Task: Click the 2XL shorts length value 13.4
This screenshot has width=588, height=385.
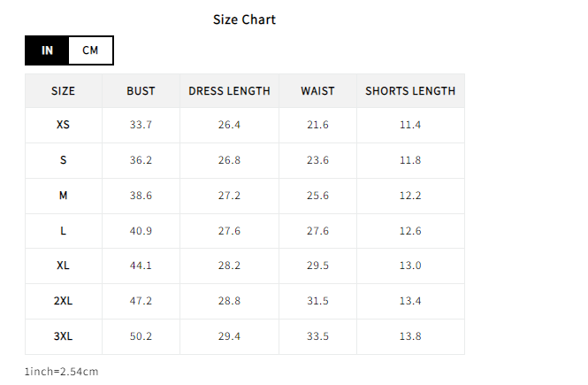Action: point(410,301)
